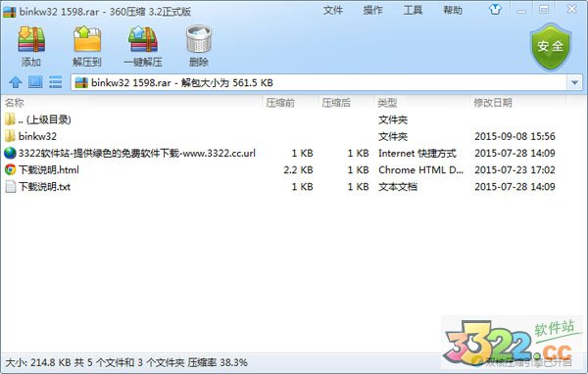Open the 文件 menu
The image size is (588, 374).
[x=333, y=10]
